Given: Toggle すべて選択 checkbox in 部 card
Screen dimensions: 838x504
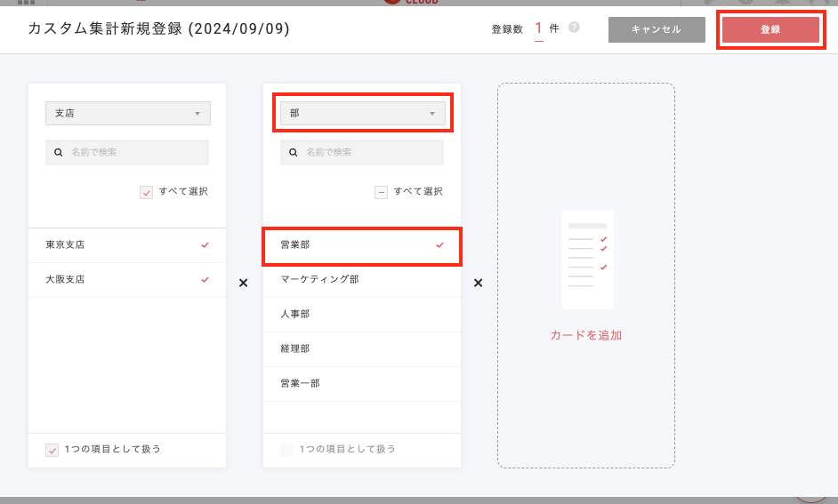Looking at the screenshot, I should (x=381, y=192).
